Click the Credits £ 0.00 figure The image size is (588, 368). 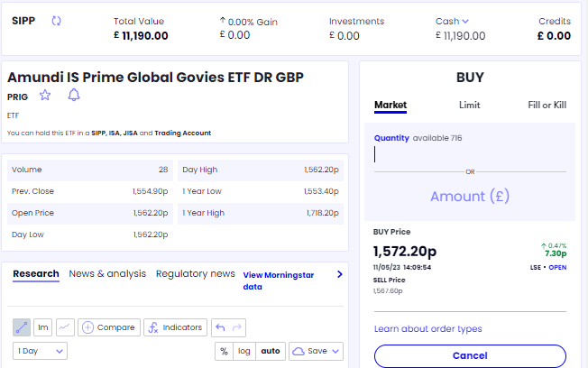pos(554,36)
